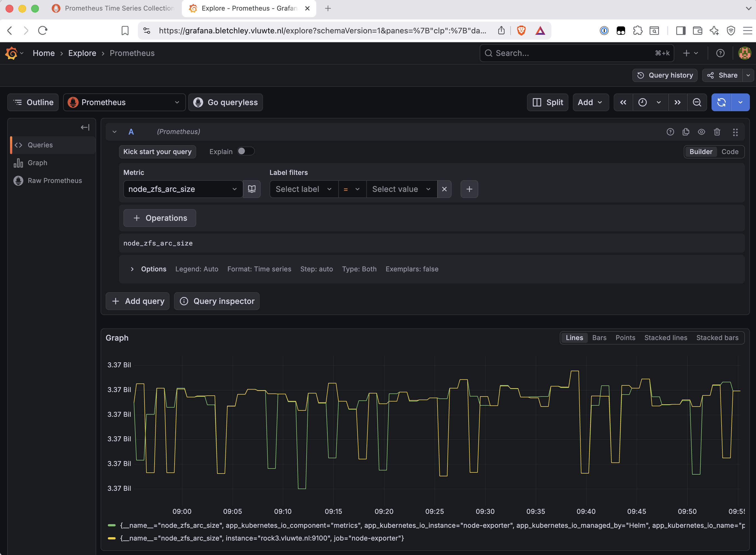Switch query editor to Code mode

[730, 152]
